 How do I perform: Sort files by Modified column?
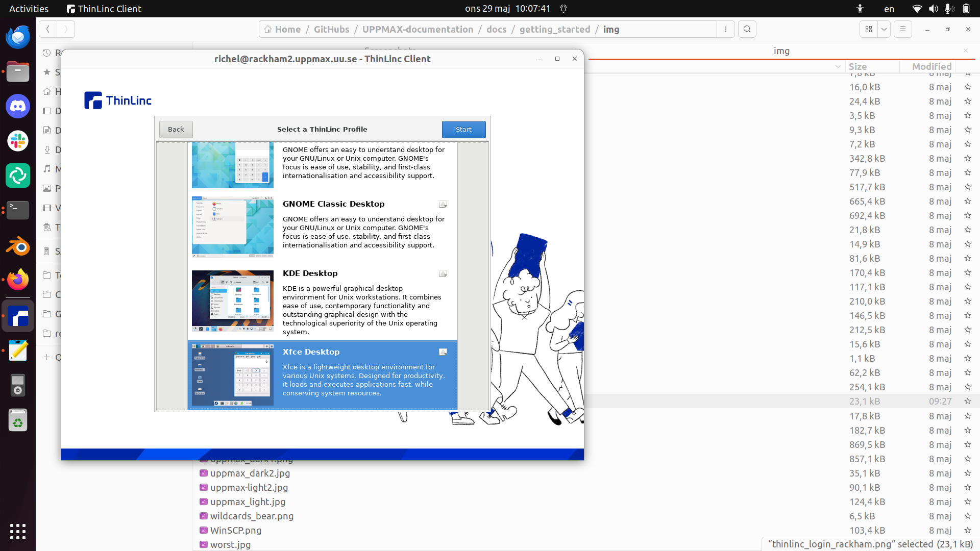(932, 67)
